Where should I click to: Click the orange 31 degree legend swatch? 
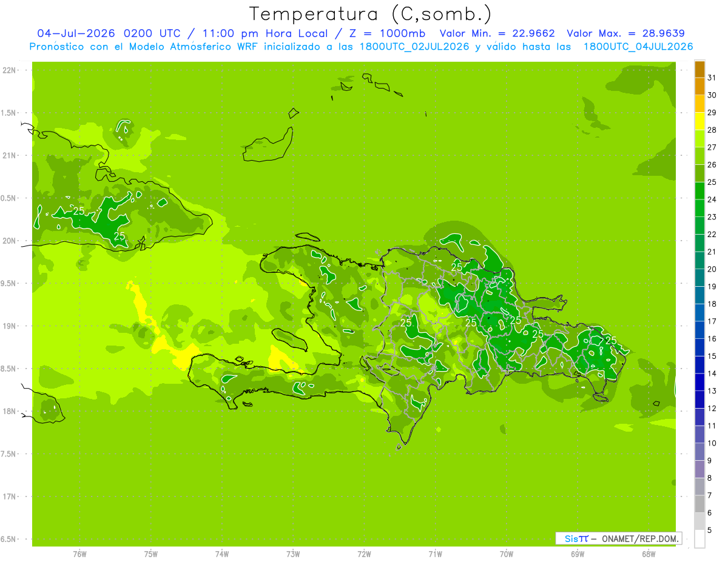pos(699,69)
